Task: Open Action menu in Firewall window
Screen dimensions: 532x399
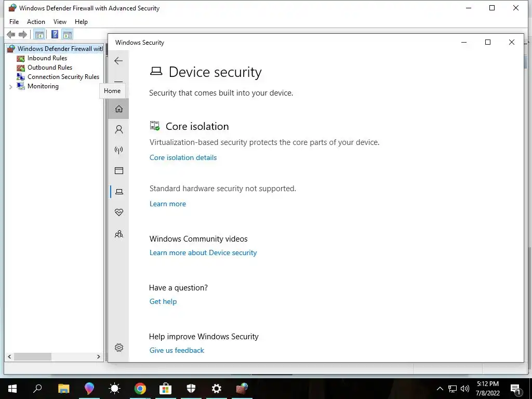Action: (x=36, y=22)
